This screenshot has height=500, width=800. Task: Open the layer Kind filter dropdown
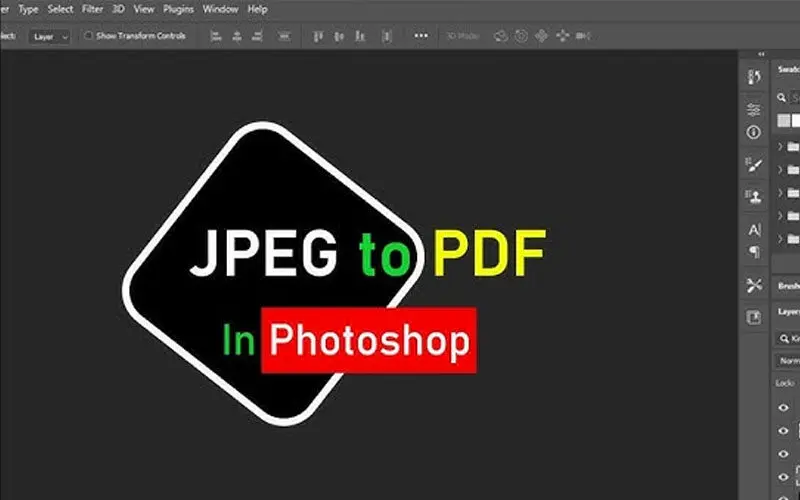click(789, 338)
